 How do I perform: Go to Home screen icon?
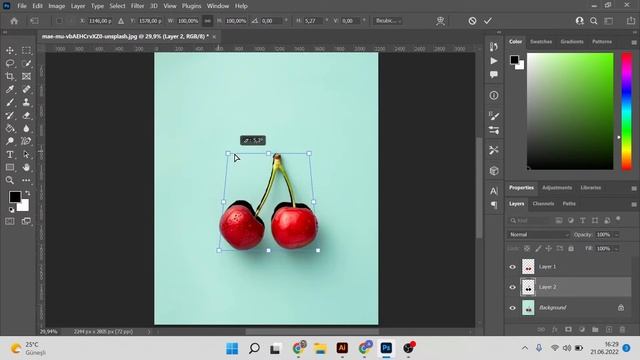click(14, 21)
